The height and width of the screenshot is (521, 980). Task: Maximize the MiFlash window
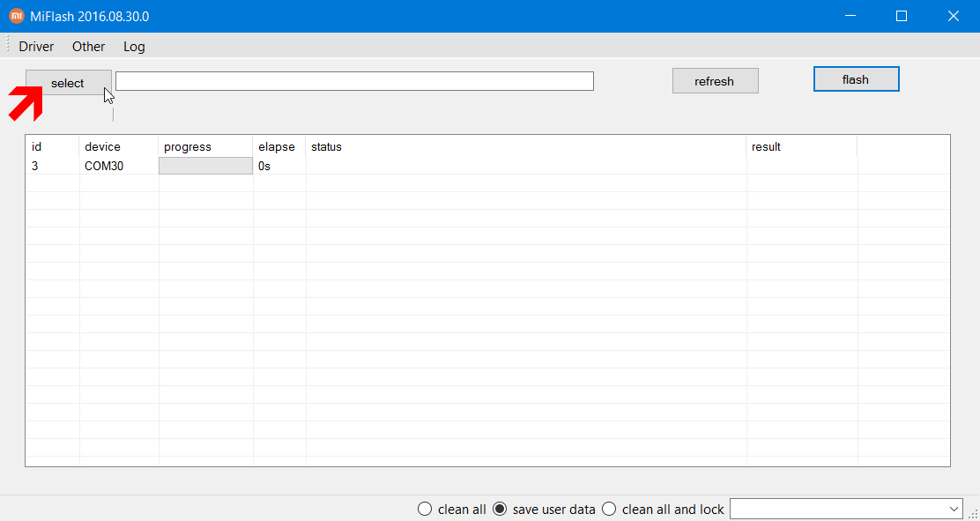(x=902, y=16)
